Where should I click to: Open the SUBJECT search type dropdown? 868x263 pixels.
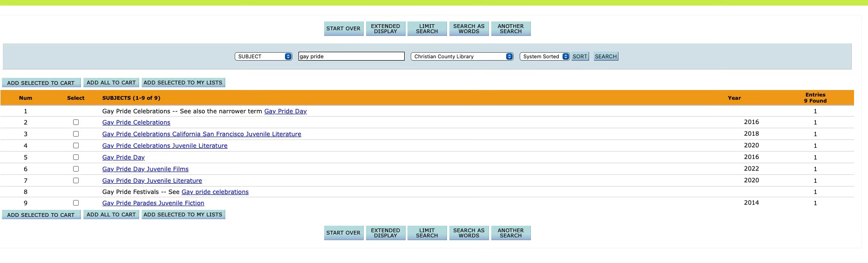click(x=263, y=56)
